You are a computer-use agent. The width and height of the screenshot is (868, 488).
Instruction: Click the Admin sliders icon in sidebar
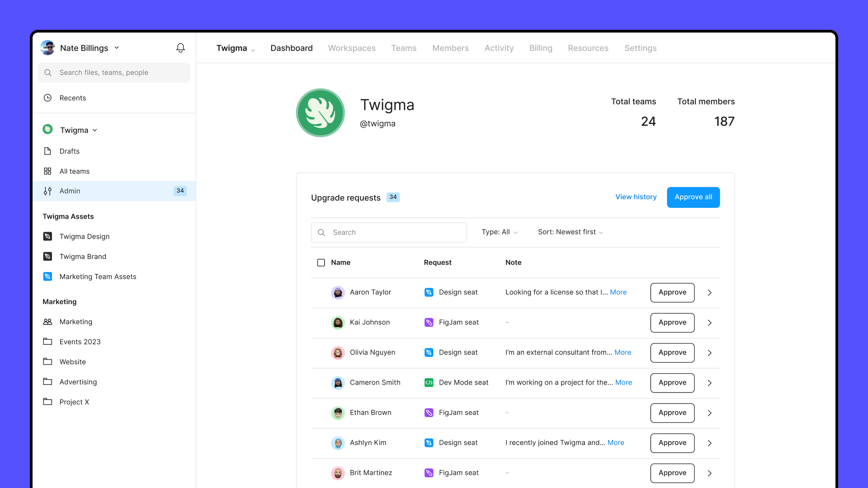coord(48,191)
